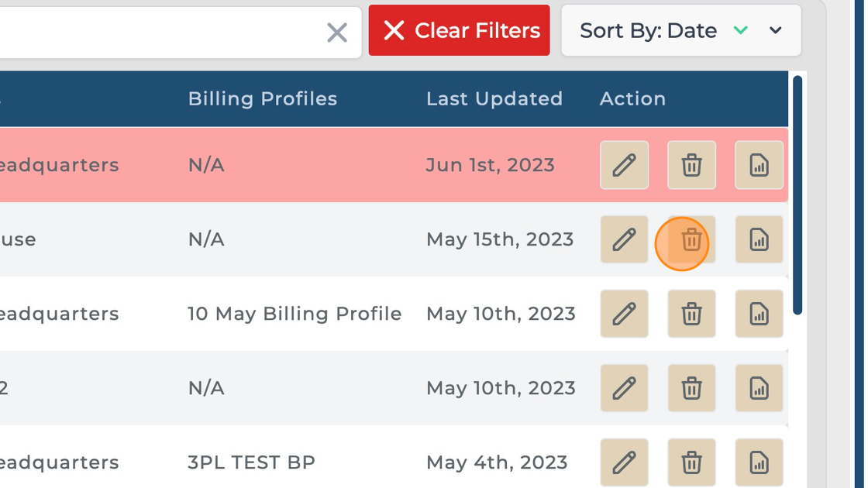868x488 pixels.
Task: Open the Sort By: Date dropdown
Action: point(649,31)
